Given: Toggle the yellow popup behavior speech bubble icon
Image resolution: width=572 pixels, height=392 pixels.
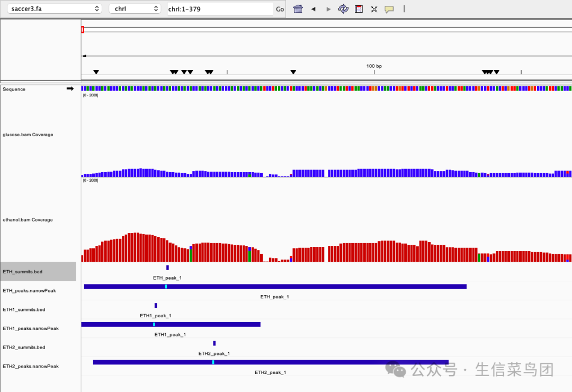Looking at the screenshot, I should [389, 9].
